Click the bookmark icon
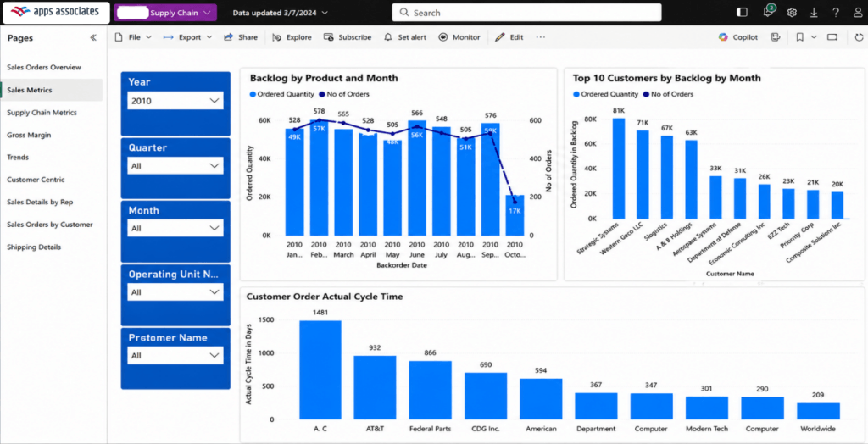This screenshot has height=444, width=868. 800,37
